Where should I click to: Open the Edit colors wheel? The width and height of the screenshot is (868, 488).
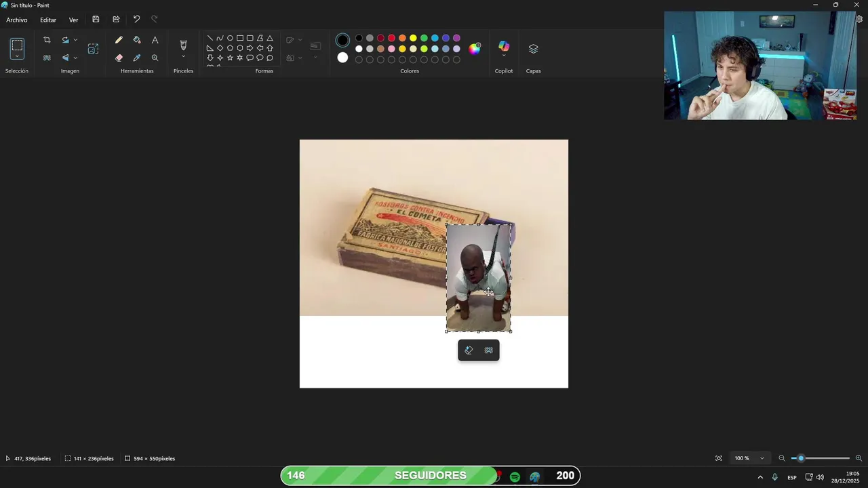(x=475, y=48)
